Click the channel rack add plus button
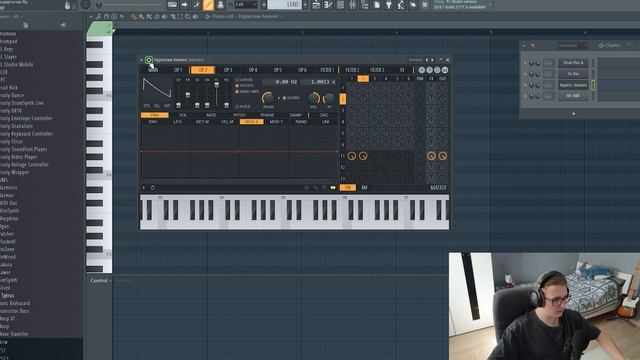This screenshot has width=640, height=360. click(573, 114)
